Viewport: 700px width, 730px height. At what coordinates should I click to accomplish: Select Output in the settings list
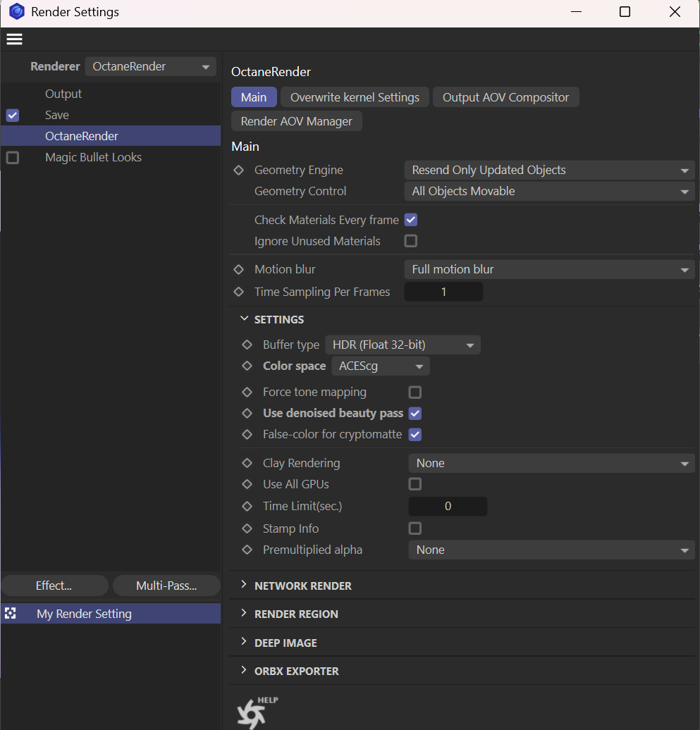tap(63, 94)
